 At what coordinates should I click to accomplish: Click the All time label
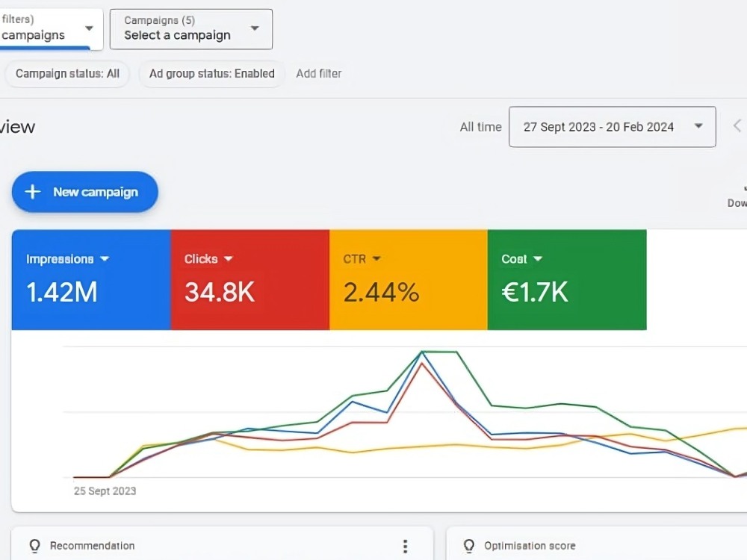[480, 127]
